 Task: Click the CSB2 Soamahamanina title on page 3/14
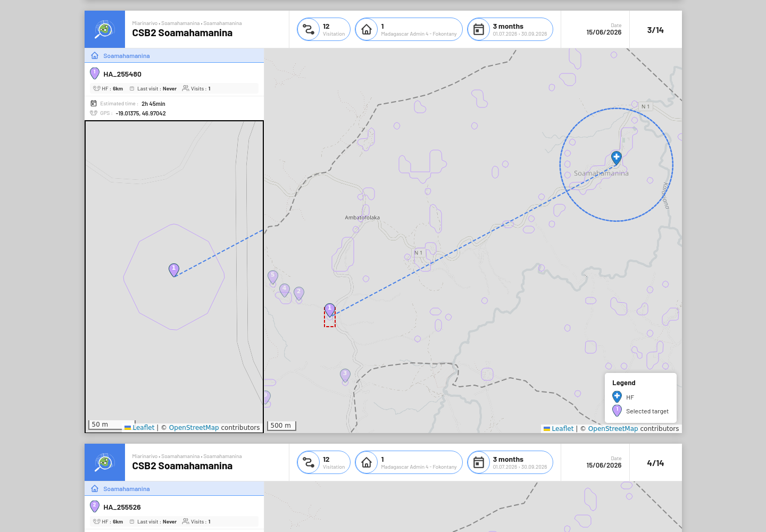[x=182, y=33]
